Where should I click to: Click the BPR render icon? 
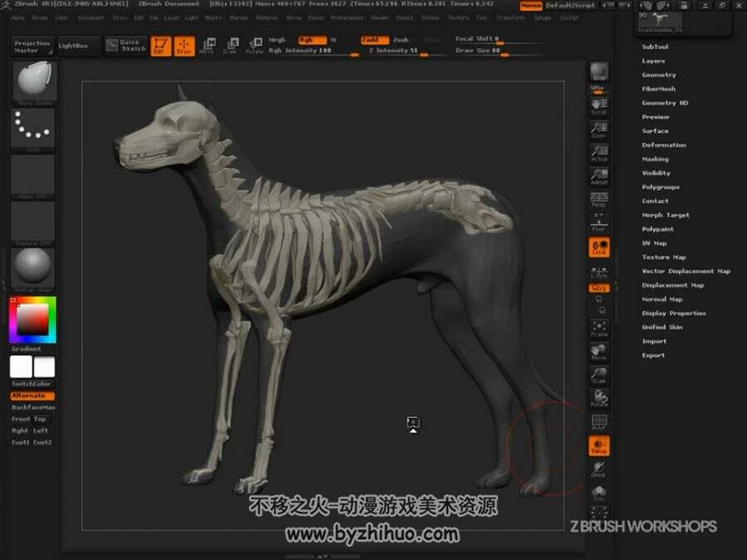[598, 72]
